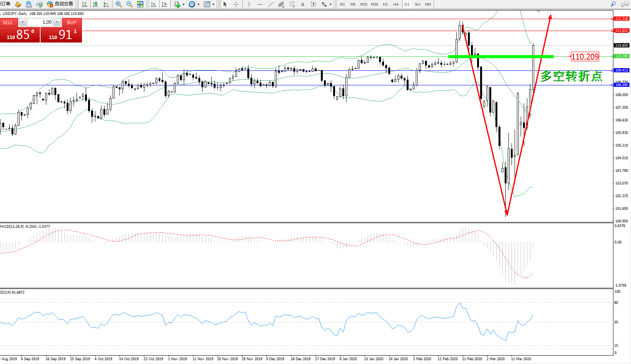Click the Zoom Out magnifier icon
The height and width of the screenshot is (364, 631).
[129, 4]
